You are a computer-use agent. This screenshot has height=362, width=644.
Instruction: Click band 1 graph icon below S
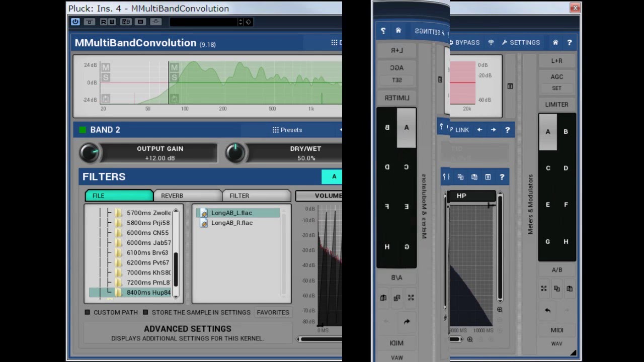click(x=105, y=98)
